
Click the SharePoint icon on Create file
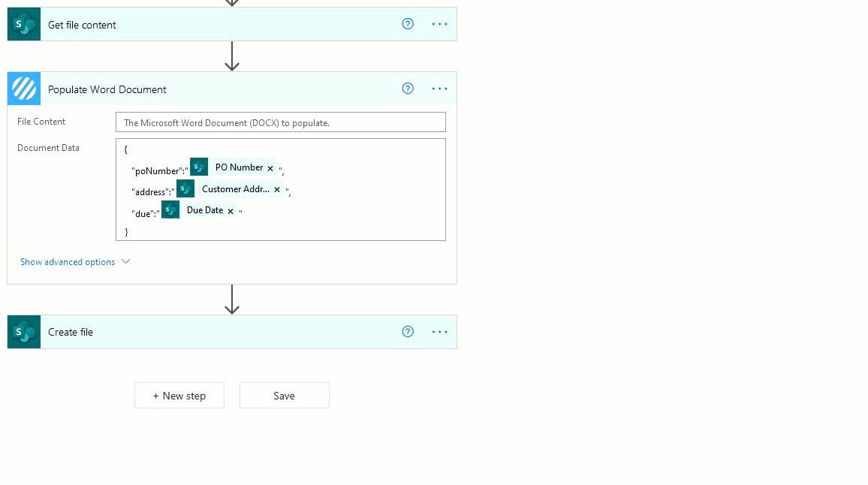tap(24, 332)
